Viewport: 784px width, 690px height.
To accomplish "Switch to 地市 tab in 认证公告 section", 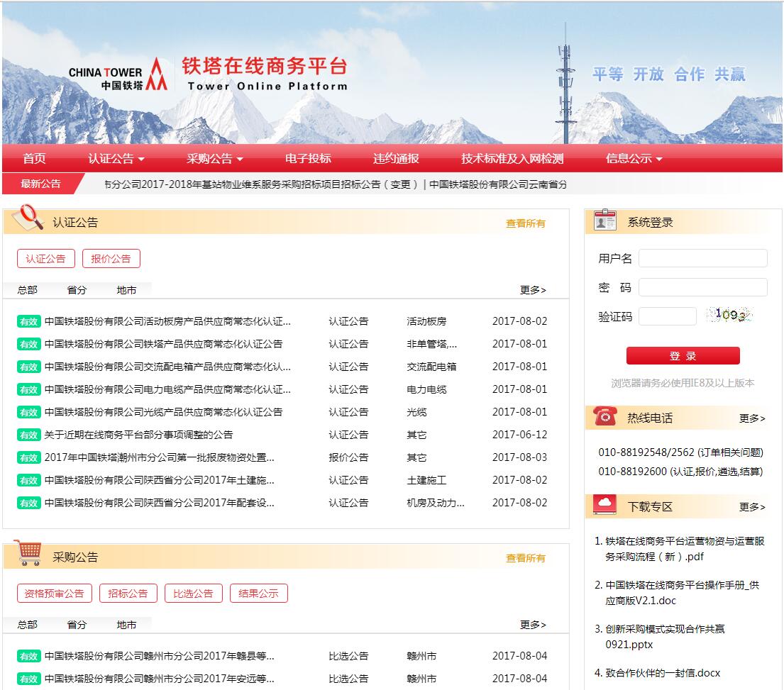I will pos(126,290).
